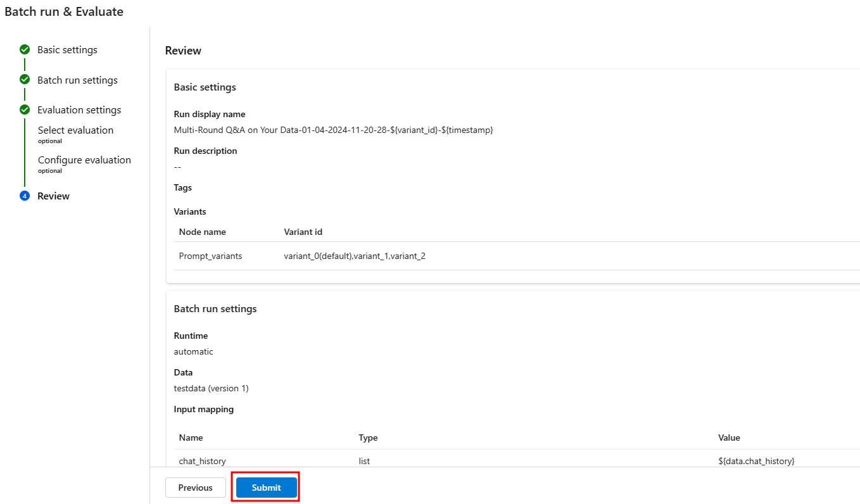Click the chat_history input name cell
Screen dimensions: 860x504
click(202, 461)
